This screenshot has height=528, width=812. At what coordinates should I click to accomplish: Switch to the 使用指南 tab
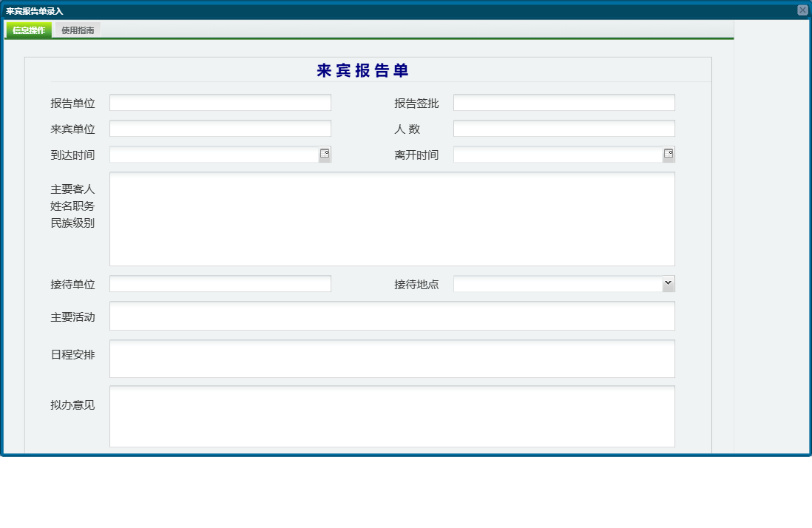pyautogui.click(x=78, y=30)
